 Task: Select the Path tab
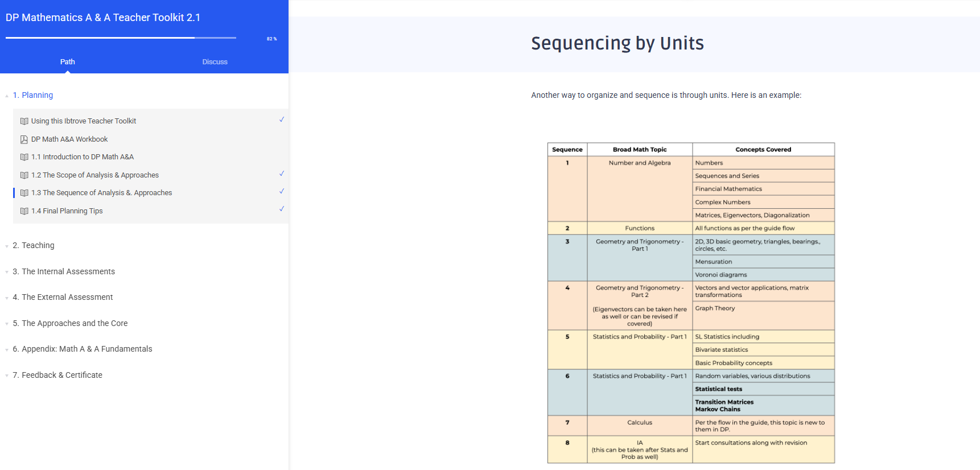click(67, 61)
